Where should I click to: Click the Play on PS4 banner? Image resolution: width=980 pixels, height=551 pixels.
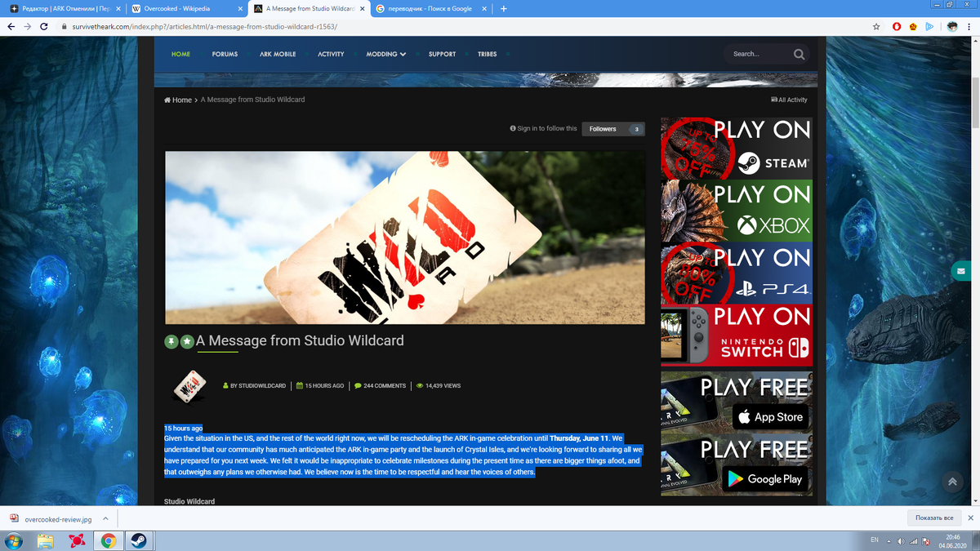point(737,273)
